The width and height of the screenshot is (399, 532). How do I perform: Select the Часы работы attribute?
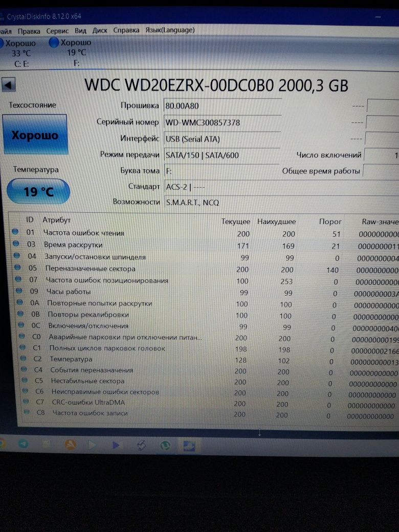click(x=69, y=292)
